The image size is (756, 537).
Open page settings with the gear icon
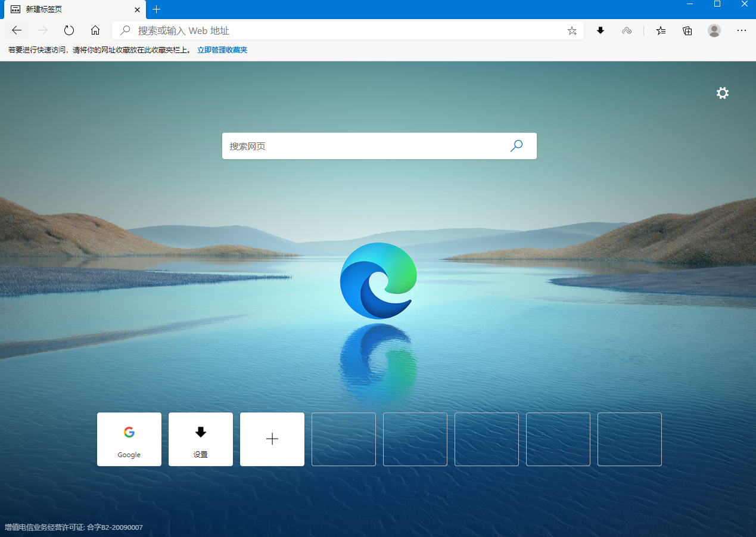click(x=723, y=93)
